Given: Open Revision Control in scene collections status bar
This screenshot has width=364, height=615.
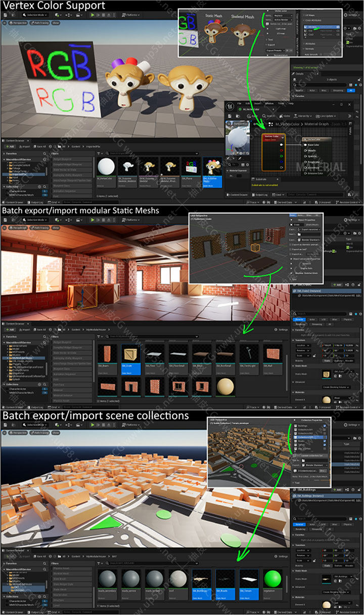Looking at the screenshot, I should [349, 612].
